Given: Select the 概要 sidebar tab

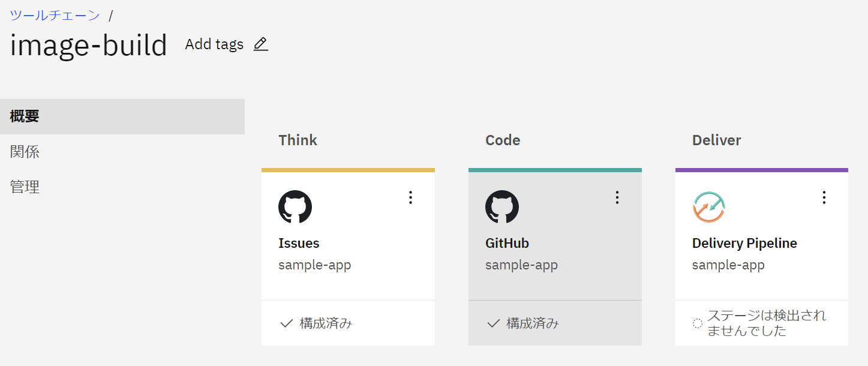Looking at the screenshot, I should (122, 116).
